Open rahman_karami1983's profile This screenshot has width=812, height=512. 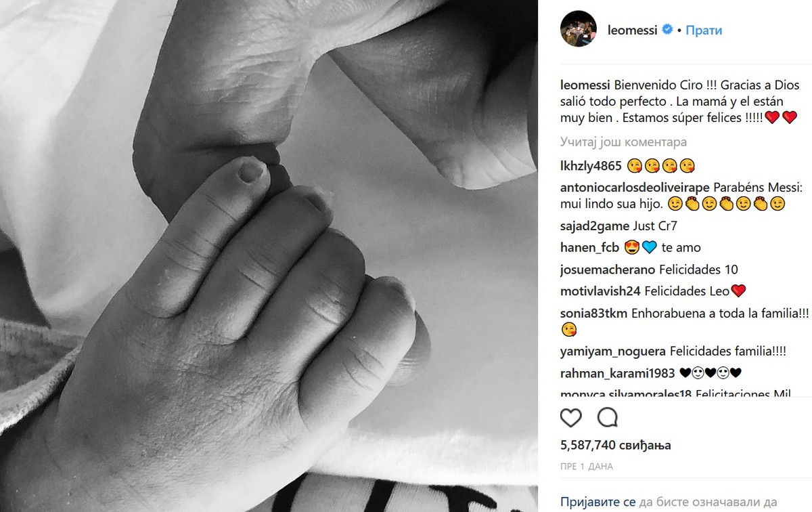pos(612,373)
